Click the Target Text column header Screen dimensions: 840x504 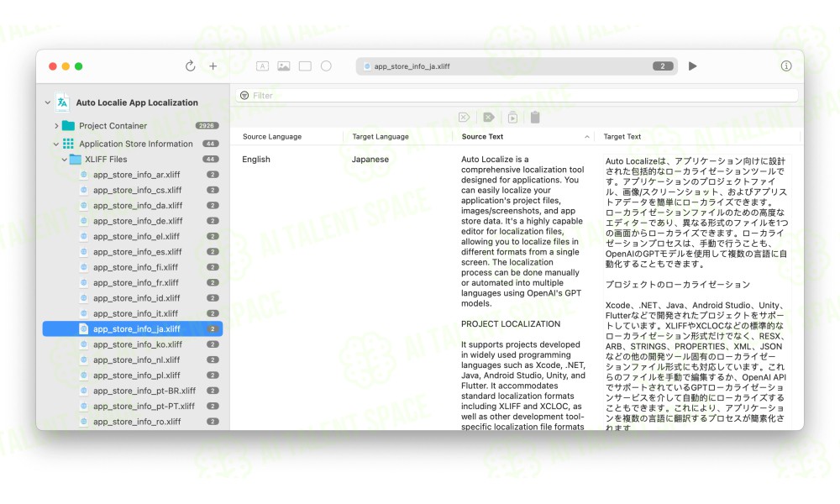tap(622, 137)
